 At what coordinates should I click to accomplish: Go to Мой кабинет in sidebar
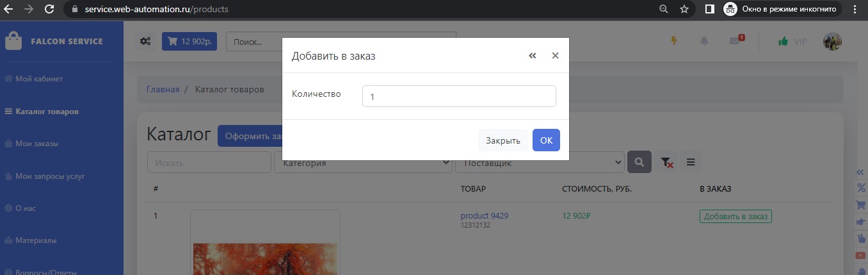(39, 79)
